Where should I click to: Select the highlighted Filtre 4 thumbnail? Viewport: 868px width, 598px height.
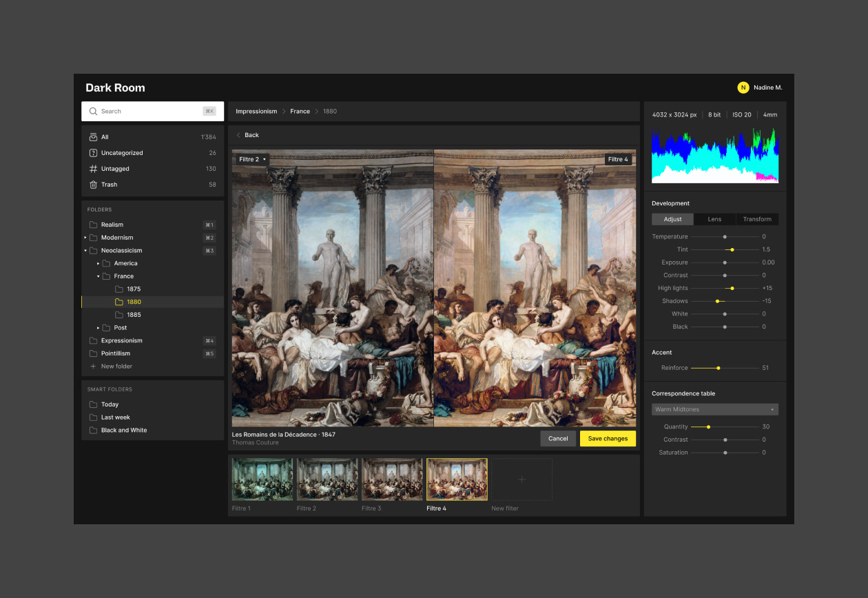457,480
